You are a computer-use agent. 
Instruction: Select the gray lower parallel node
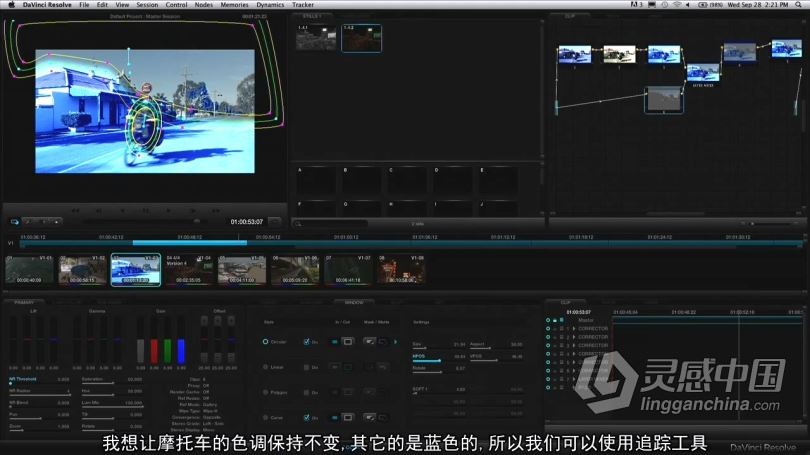point(664,100)
